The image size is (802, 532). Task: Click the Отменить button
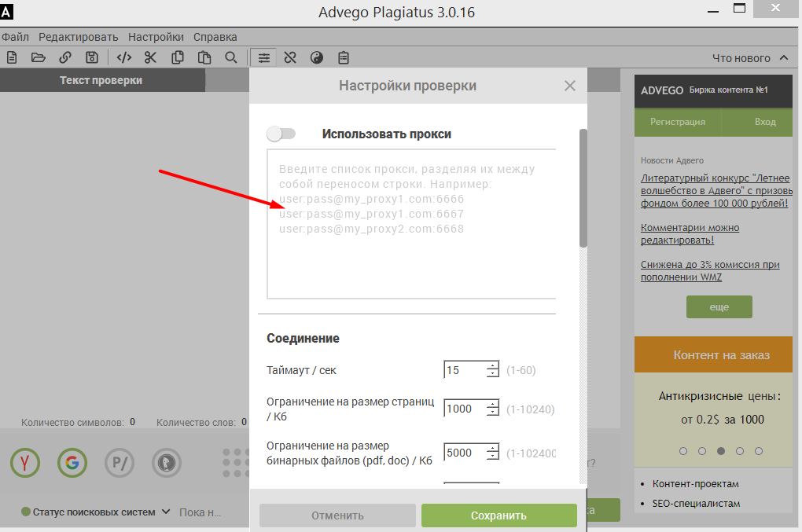(x=337, y=515)
